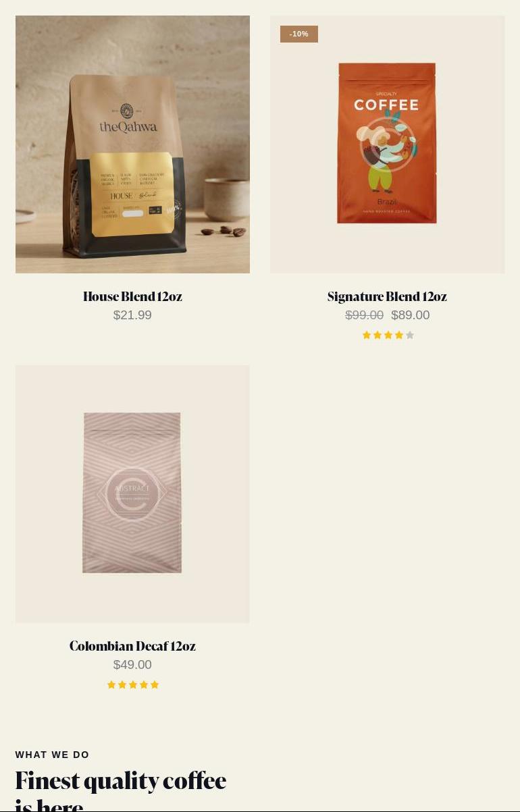Click theQahwa logo on the House Blend bag
This screenshot has height=812, width=520.
(x=128, y=120)
